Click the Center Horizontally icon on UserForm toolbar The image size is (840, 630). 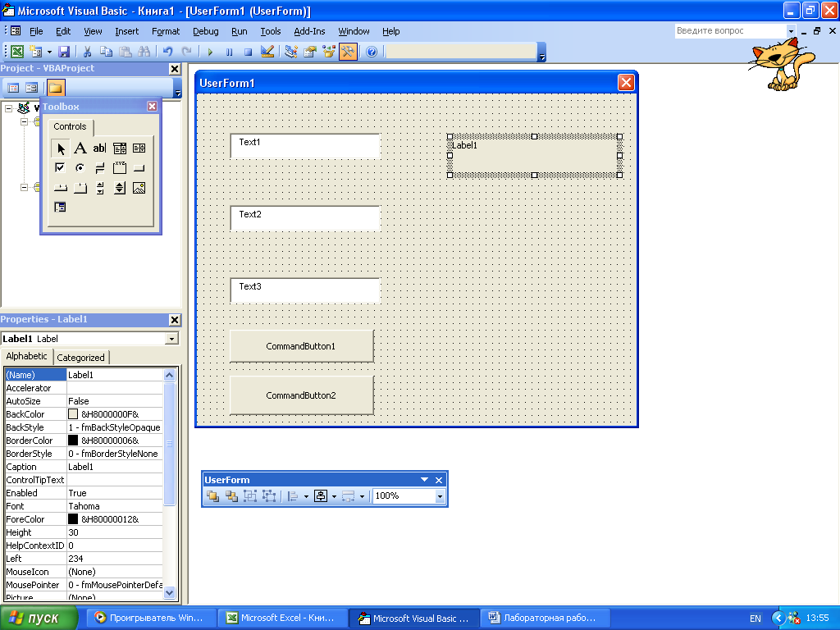[x=321, y=496]
